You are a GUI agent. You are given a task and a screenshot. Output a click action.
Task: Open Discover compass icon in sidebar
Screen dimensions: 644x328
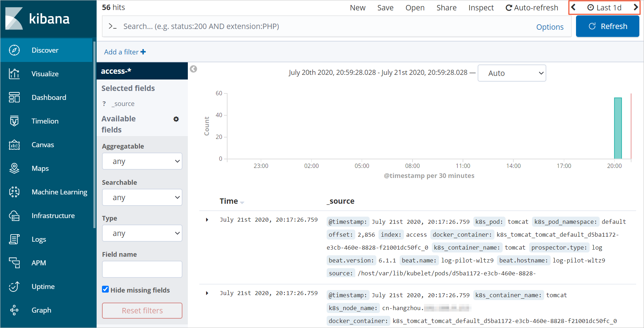coord(14,50)
